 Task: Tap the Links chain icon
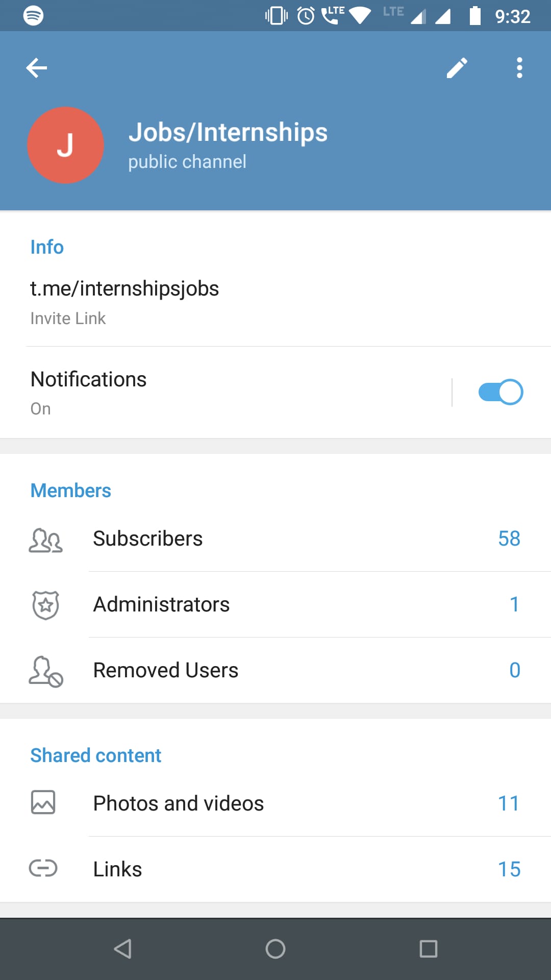[x=43, y=868]
